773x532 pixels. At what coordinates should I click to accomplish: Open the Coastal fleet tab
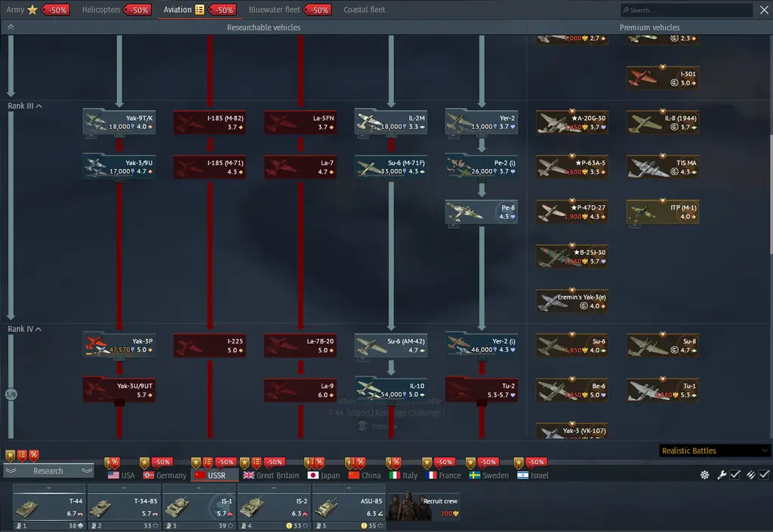pos(364,10)
